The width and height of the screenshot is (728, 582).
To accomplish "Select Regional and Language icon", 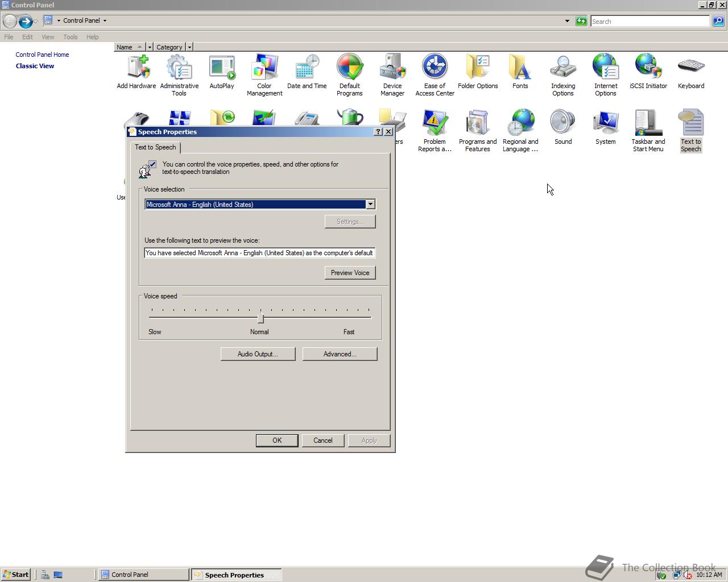I will click(520, 131).
